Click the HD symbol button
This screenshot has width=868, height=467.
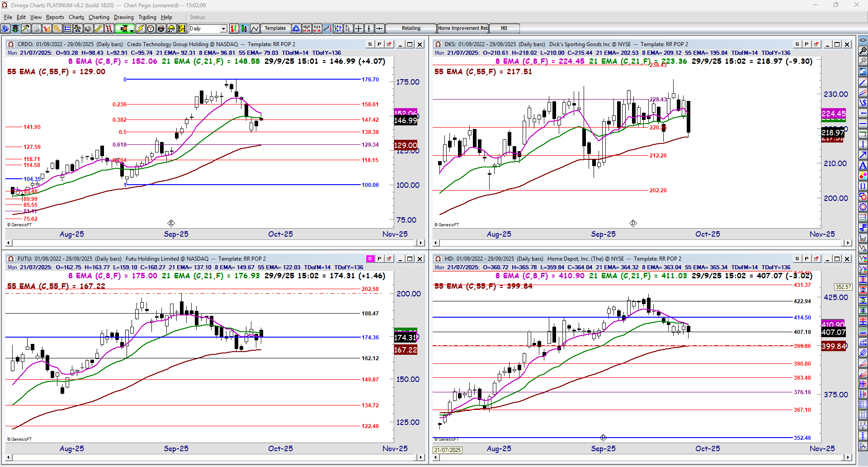tap(504, 29)
